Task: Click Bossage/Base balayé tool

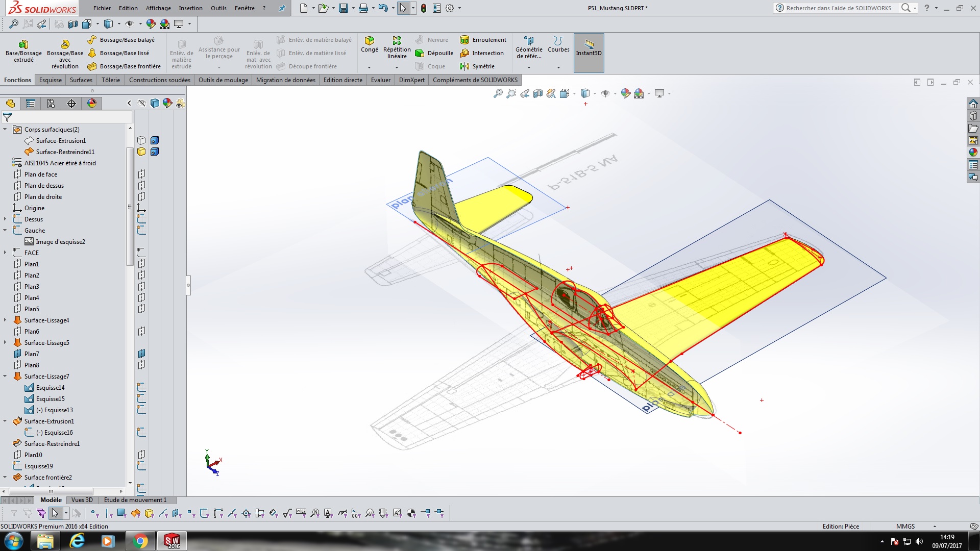Action: (x=121, y=40)
